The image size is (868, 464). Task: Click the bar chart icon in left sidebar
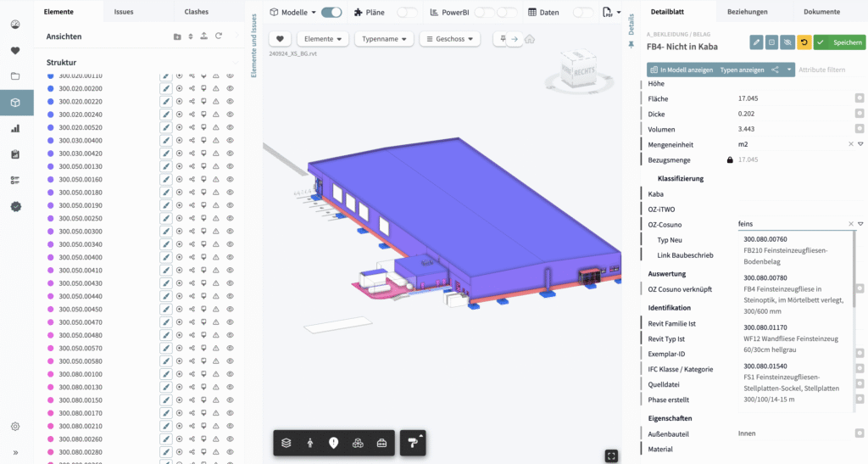[16, 129]
